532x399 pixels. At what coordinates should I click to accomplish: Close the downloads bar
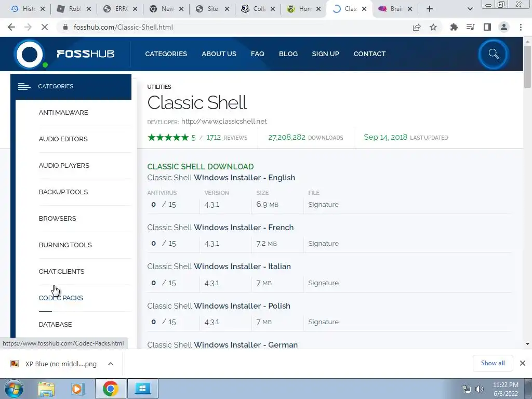pos(523,363)
